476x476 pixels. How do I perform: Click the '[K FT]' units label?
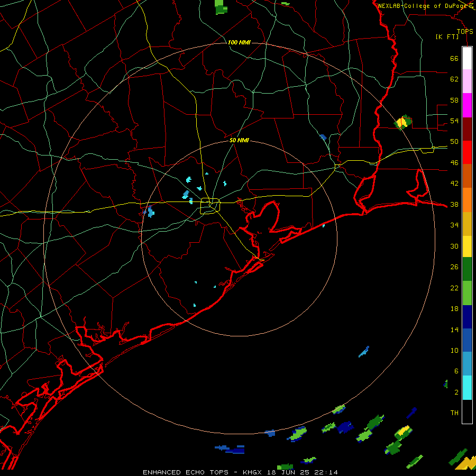click(447, 36)
